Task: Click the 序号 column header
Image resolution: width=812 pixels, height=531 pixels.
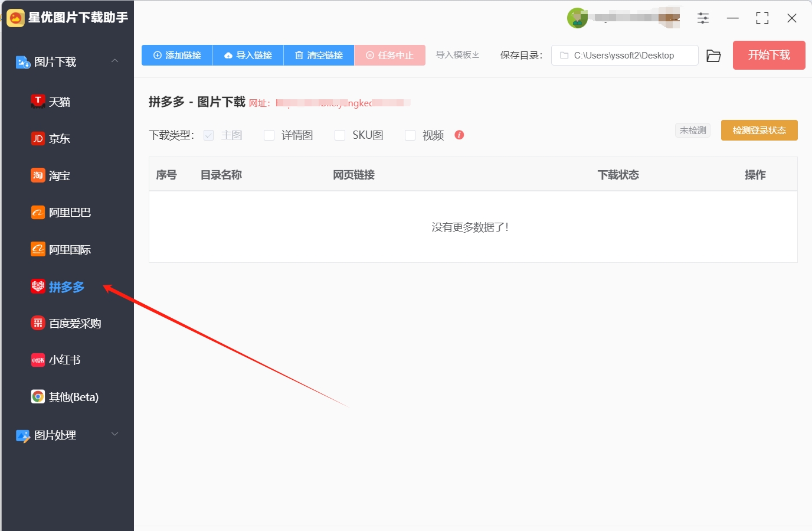Action: pos(166,175)
